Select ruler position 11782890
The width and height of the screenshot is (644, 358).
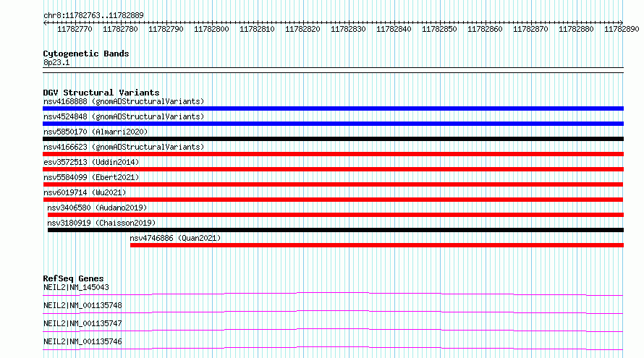(x=622, y=29)
